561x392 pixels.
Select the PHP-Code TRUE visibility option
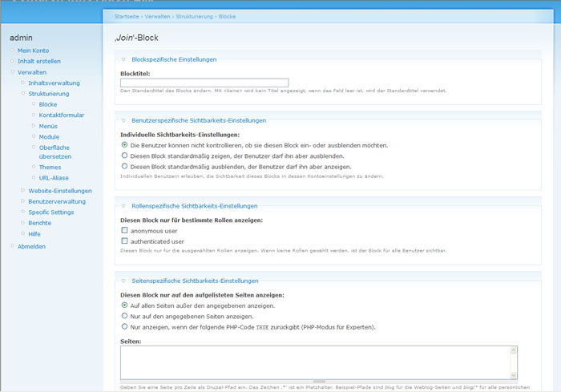point(124,326)
